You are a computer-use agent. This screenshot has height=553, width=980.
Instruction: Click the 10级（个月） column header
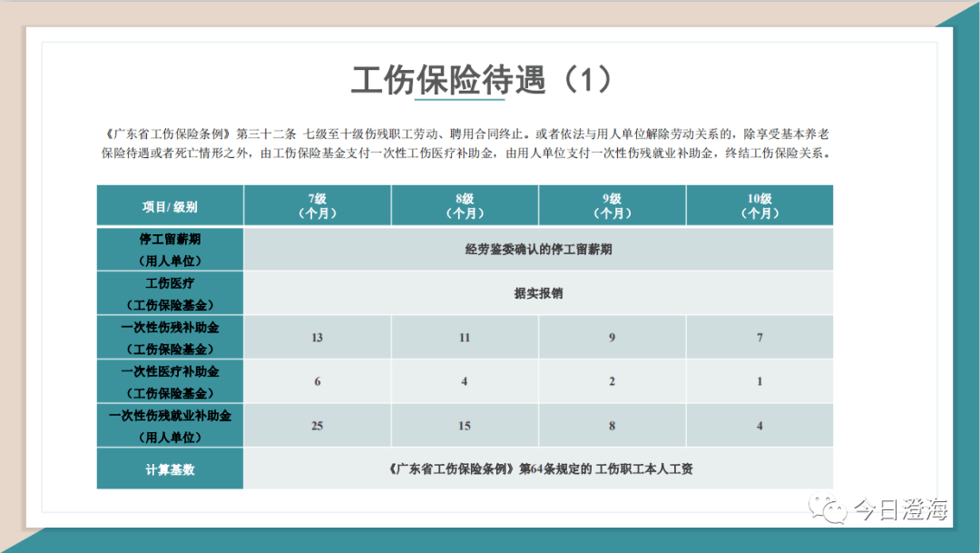tap(759, 205)
